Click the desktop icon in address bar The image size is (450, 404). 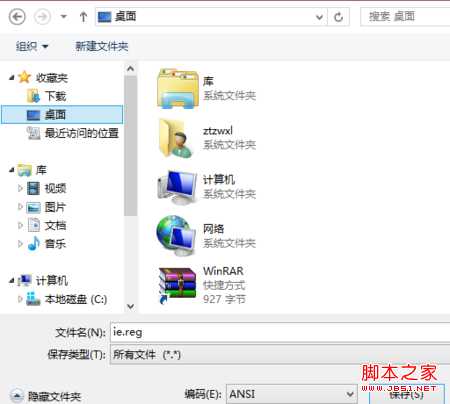(x=104, y=17)
